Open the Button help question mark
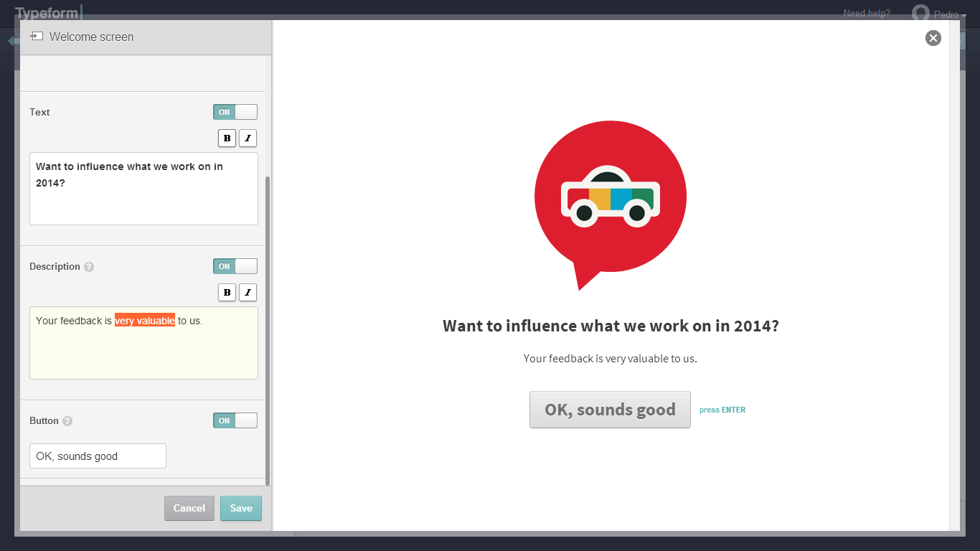This screenshot has height=551, width=980. 67,421
